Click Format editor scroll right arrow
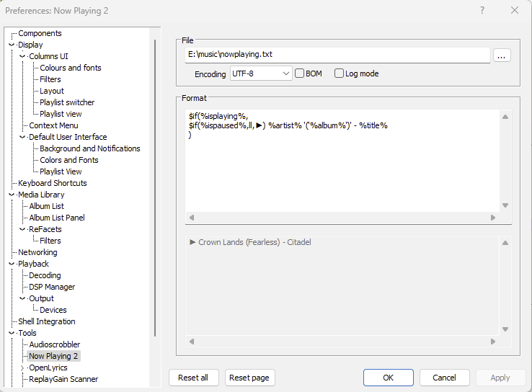532x392 pixels. point(493,218)
